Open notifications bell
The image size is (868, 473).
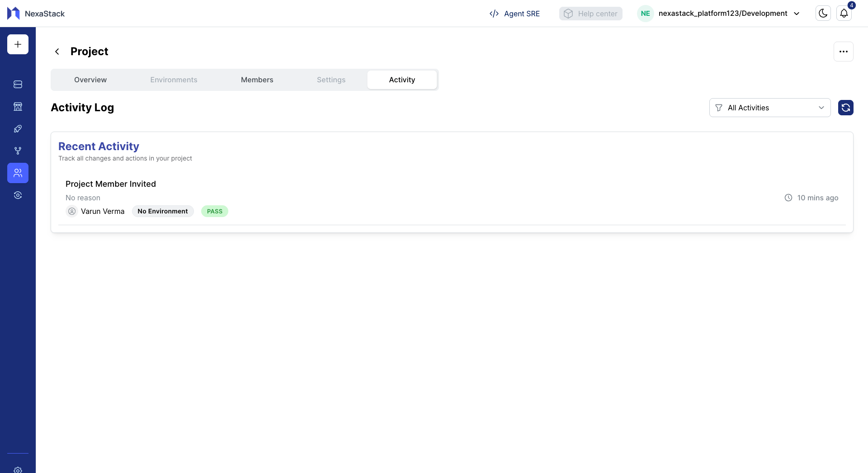tap(844, 14)
